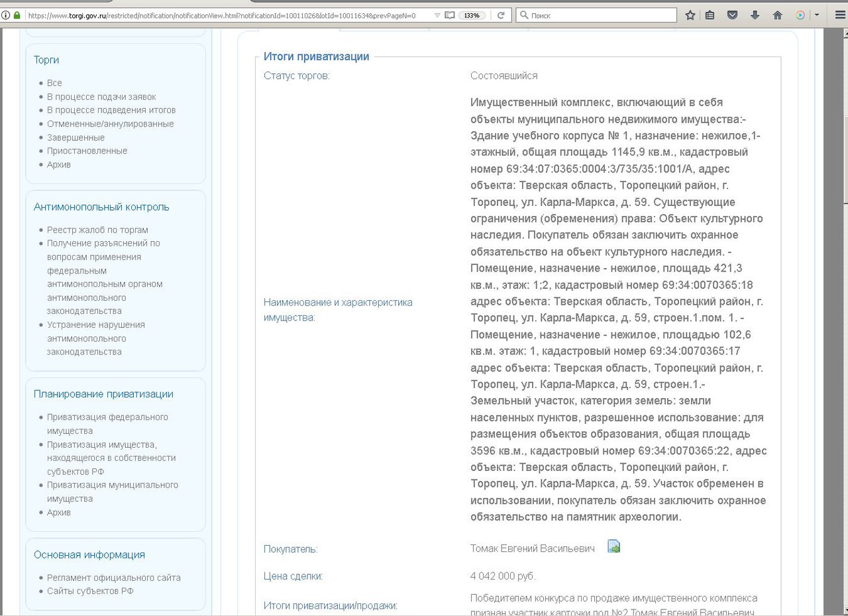This screenshot has width=848, height=616.
Task: Open 'Приватизация муниципального имущества' link
Action: [113, 491]
